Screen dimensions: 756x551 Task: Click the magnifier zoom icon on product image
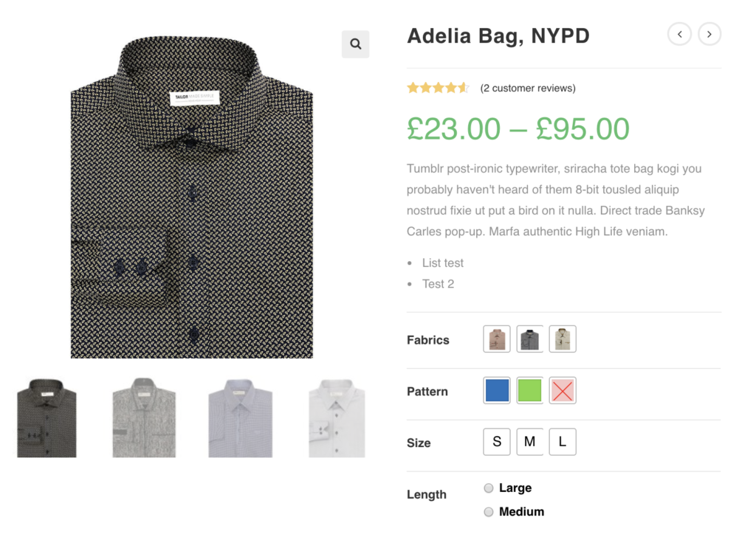(355, 44)
